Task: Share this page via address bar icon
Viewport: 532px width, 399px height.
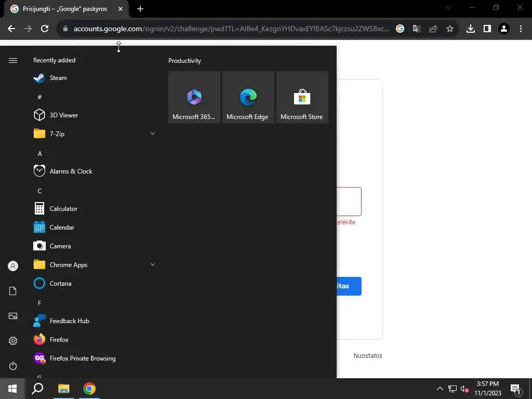Action: tap(433, 29)
